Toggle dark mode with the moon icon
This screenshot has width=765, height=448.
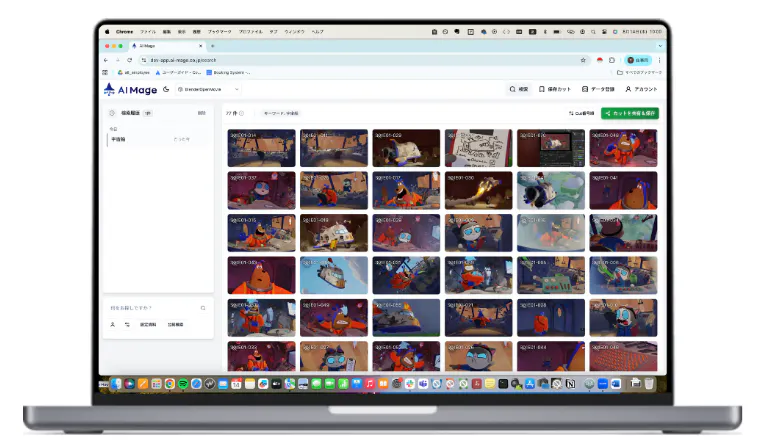point(166,89)
